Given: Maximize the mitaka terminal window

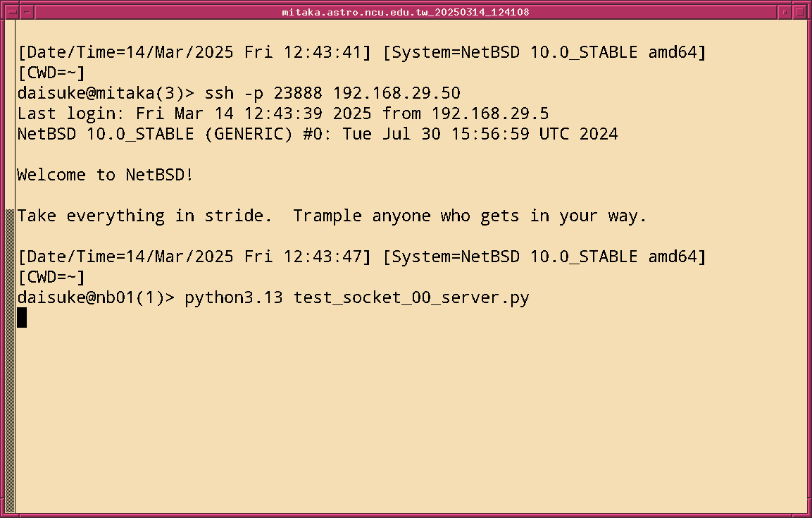Looking at the screenshot, I should tap(799, 12).
